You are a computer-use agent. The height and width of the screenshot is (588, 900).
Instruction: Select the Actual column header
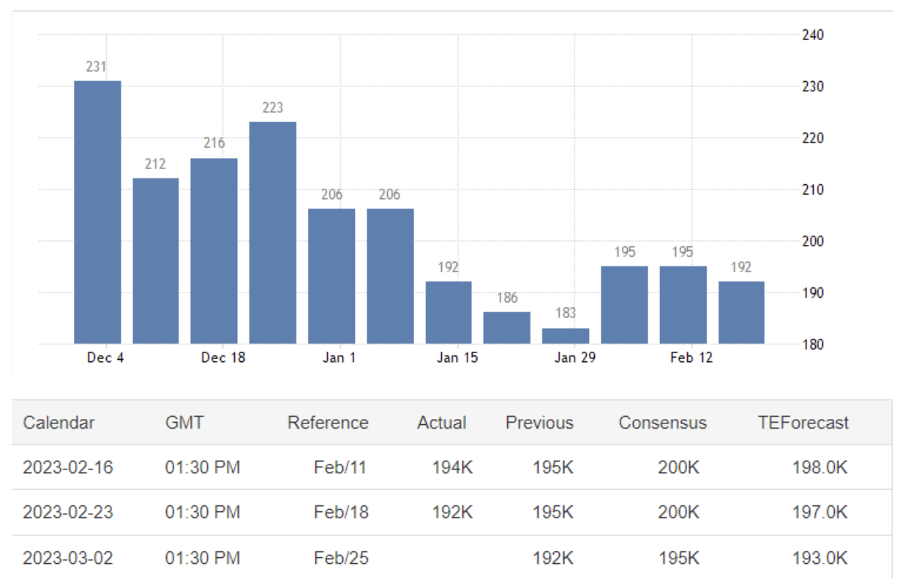tap(441, 423)
